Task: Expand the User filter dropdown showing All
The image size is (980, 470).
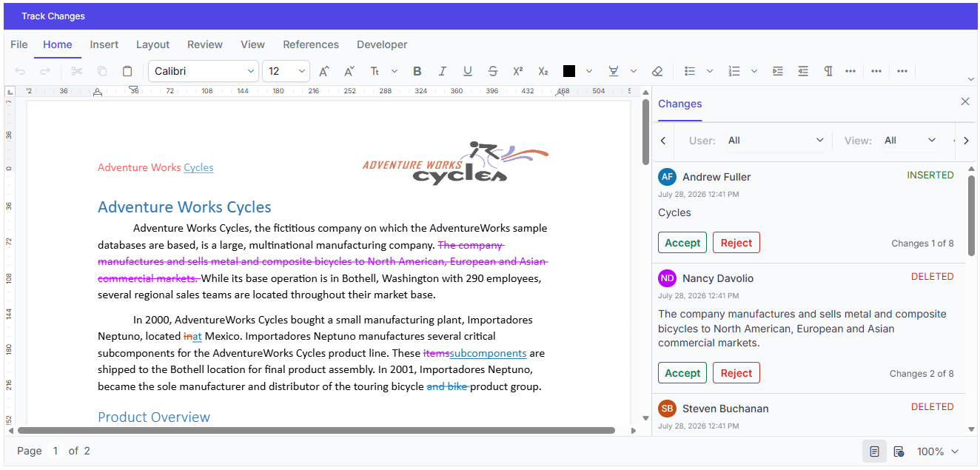Action: 776,141
